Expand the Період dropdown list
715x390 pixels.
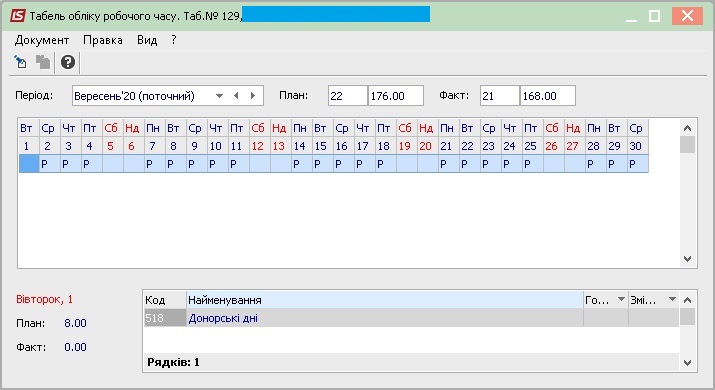(219, 96)
